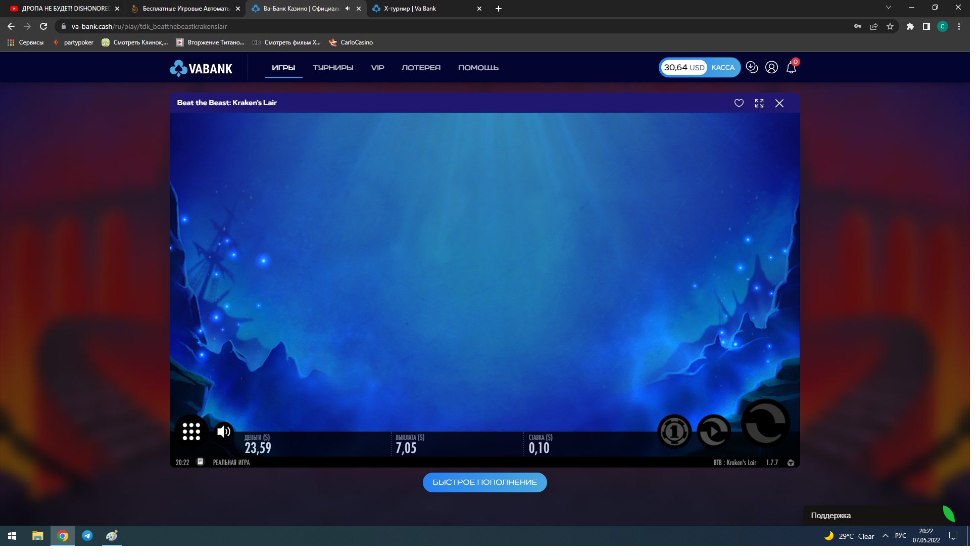Click the КАССА cashier button
Image resolution: width=980 pixels, height=555 pixels.
click(722, 67)
